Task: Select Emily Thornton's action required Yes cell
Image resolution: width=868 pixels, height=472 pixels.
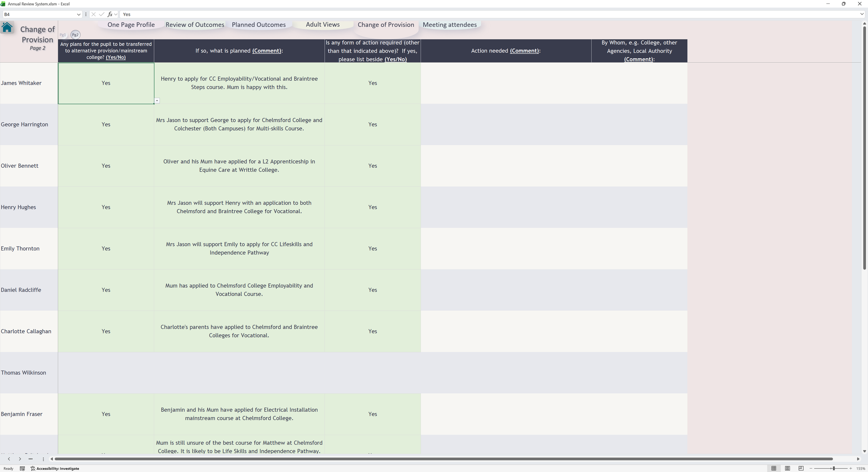Action: tap(373, 248)
